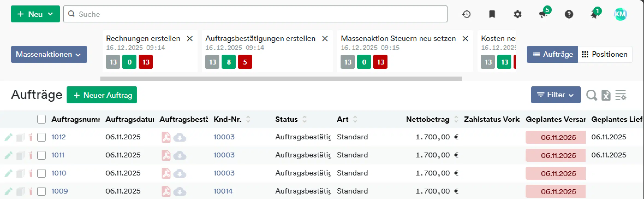Open the Filter dropdown
The width and height of the screenshot is (644, 199).
point(555,95)
